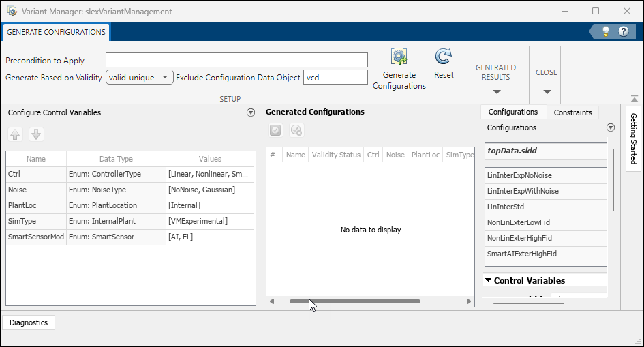The width and height of the screenshot is (644, 347).
Task: Click the Reset icon
Action: (x=444, y=57)
